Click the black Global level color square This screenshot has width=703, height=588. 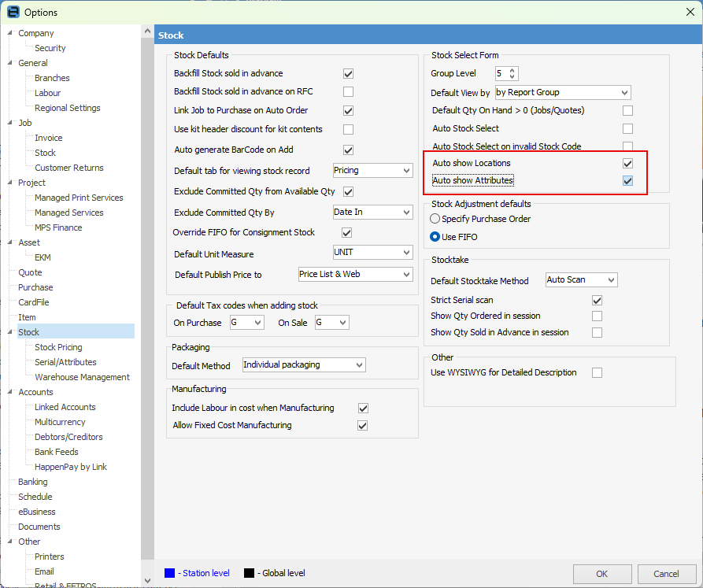(x=249, y=573)
